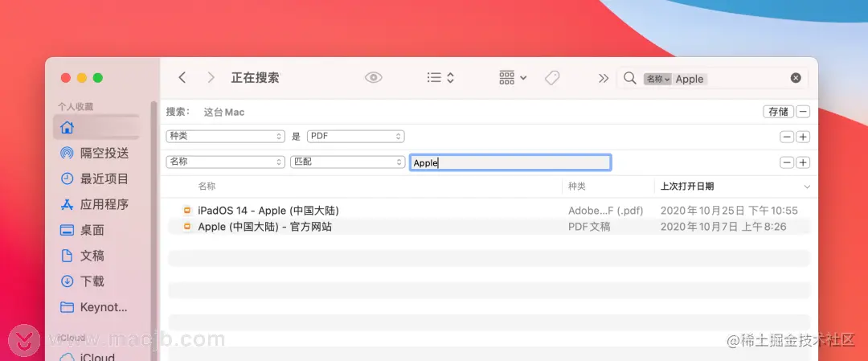Image resolution: width=868 pixels, height=361 pixels.
Task: Click PDF icon of 官方网站 file
Action: point(187,227)
